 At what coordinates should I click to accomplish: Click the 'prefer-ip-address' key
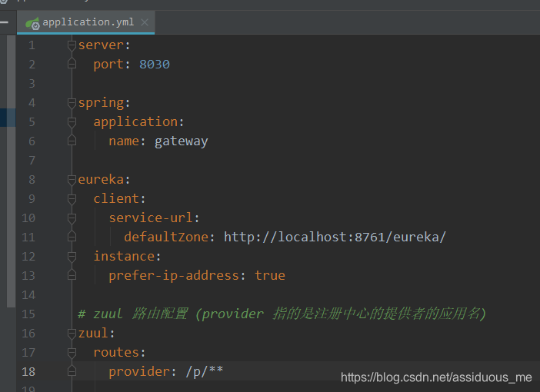pyautogui.click(x=174, y=276)
